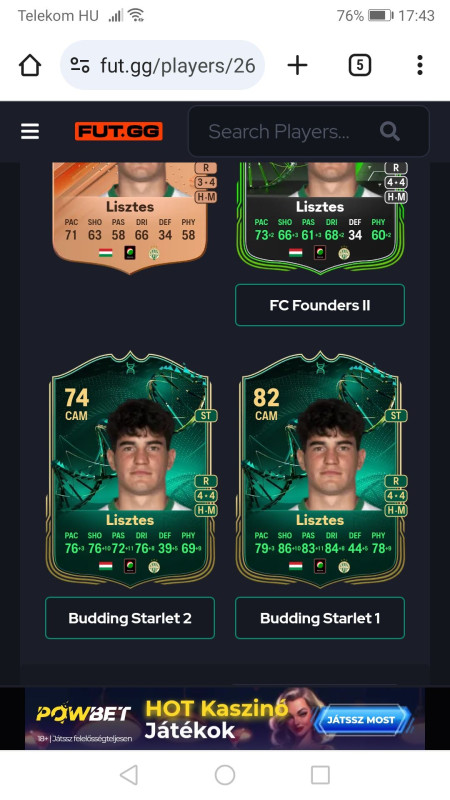
Task: Select the fut.gg URL address bar
Action: click(x=162, y=65)
